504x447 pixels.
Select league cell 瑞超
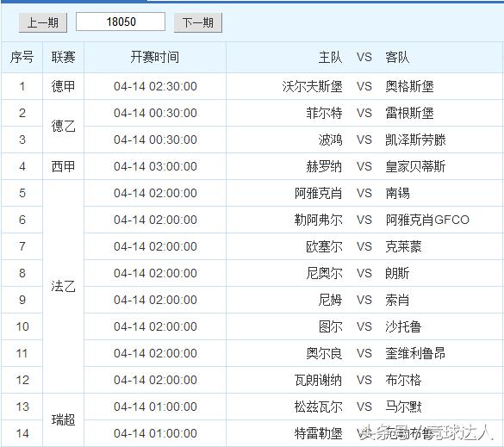pyautogui.click(x=63, y=420)
